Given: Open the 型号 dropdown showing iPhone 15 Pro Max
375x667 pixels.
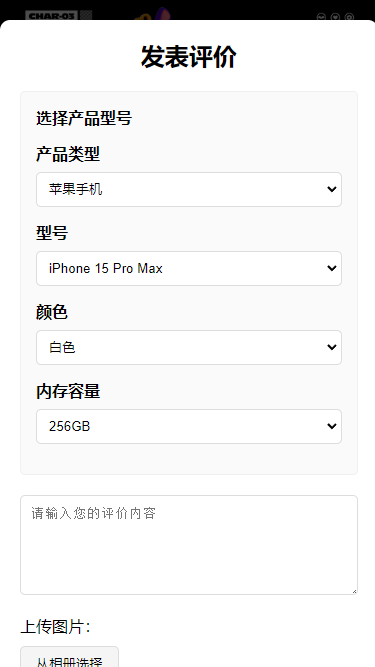Looking at the screenshot, I should coord(189,268).
